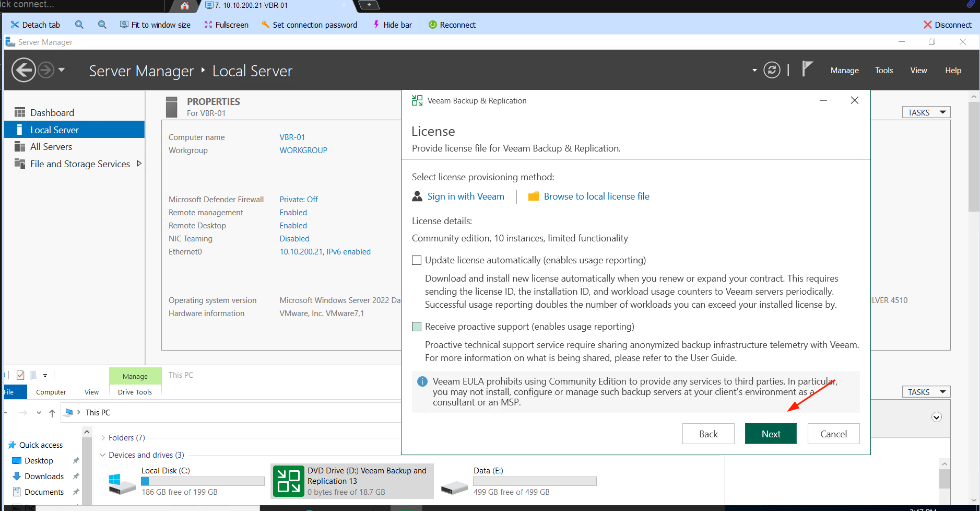This screenshot has width=980, height=511.
Task: Click the first magnifier zoom icon
Action: (x=79, y=25)
